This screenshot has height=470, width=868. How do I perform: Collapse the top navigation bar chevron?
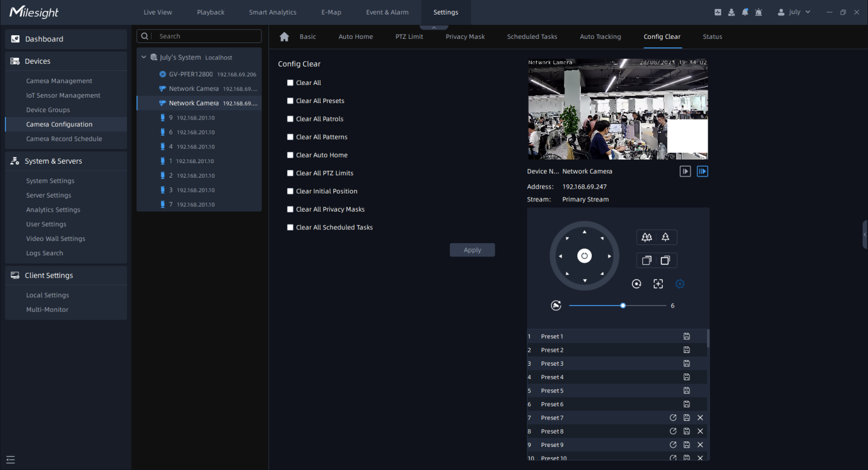(433, 27)
